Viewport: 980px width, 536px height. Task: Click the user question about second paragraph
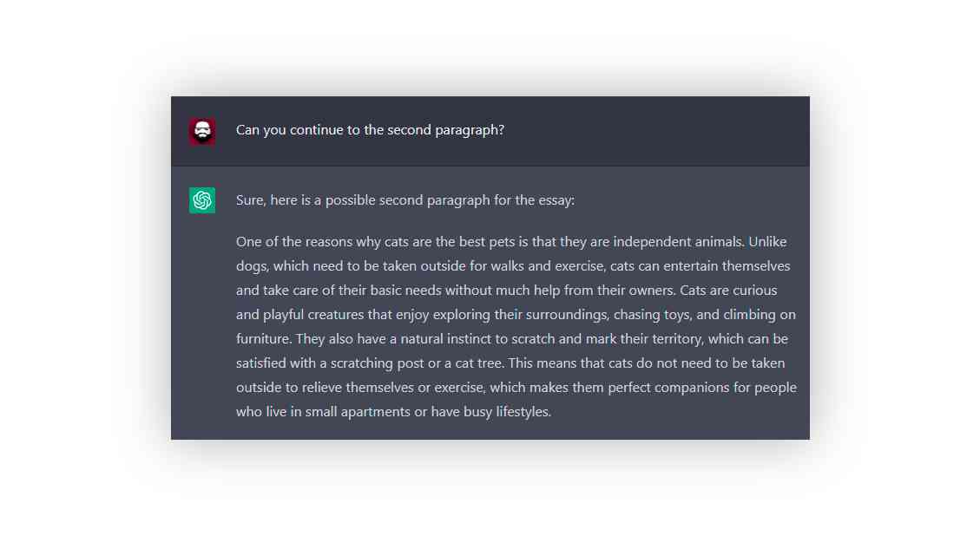(370, 130)
